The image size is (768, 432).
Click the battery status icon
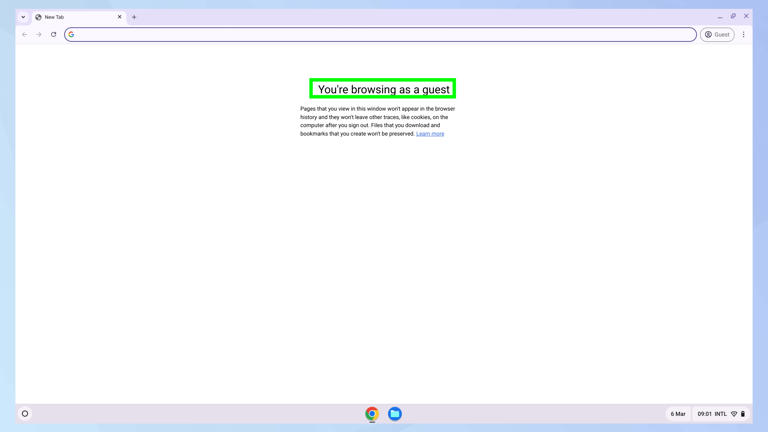[743, 414]
